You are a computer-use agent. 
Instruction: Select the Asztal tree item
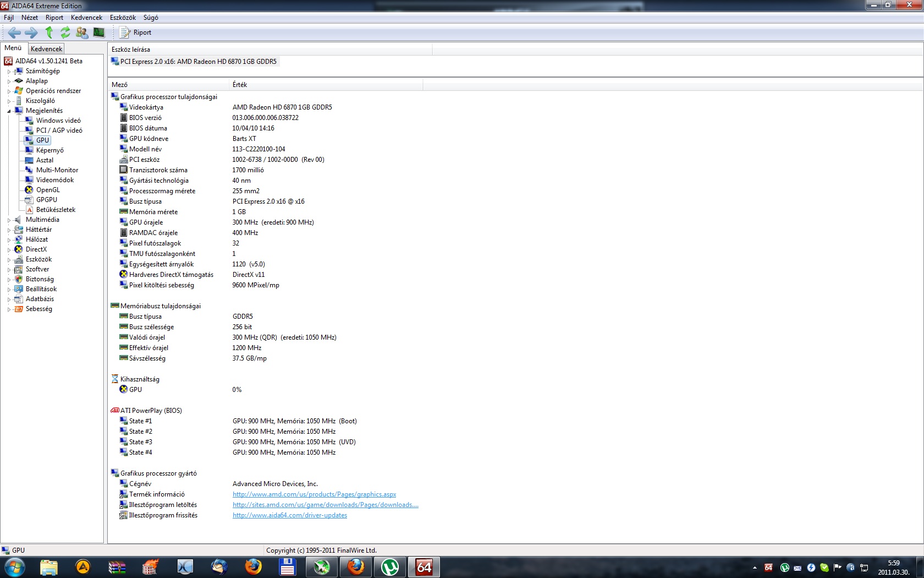tap(45, 160)
